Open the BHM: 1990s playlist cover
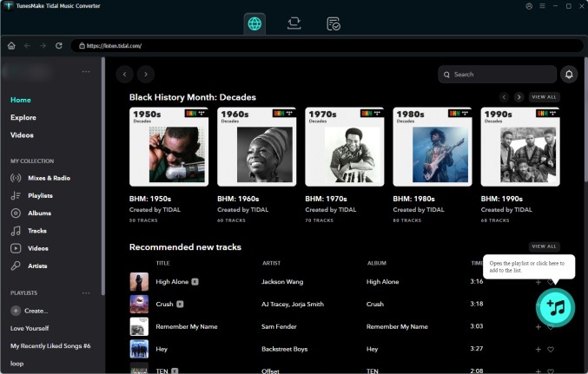 pos(520,147)
